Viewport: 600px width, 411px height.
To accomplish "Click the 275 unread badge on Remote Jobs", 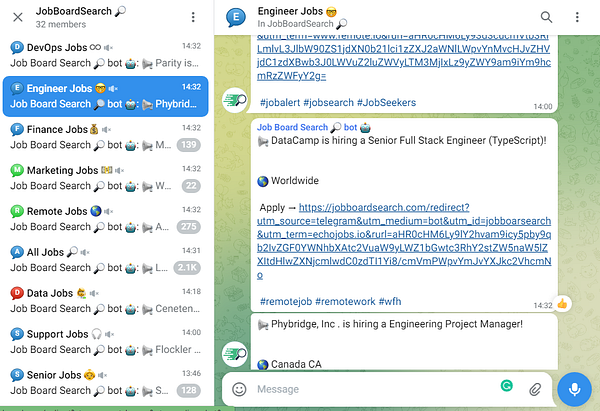I will [189, 227].
